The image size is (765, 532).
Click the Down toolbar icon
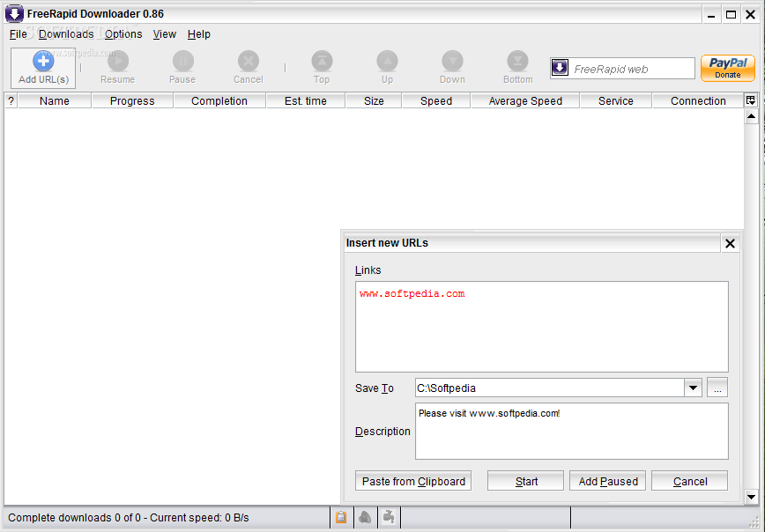pyautogui.click(x=452, y=62)
